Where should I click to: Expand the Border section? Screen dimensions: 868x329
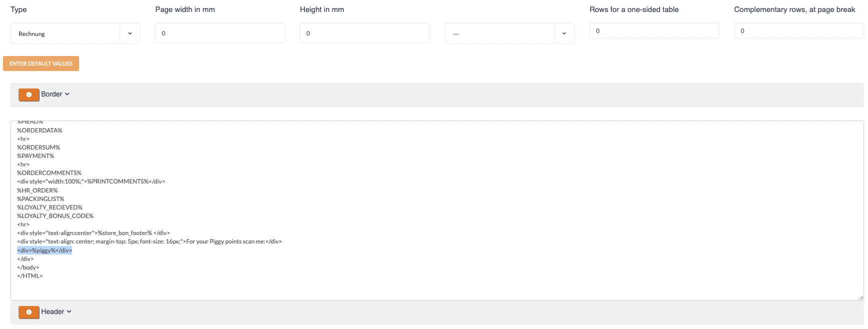(56, 94)
